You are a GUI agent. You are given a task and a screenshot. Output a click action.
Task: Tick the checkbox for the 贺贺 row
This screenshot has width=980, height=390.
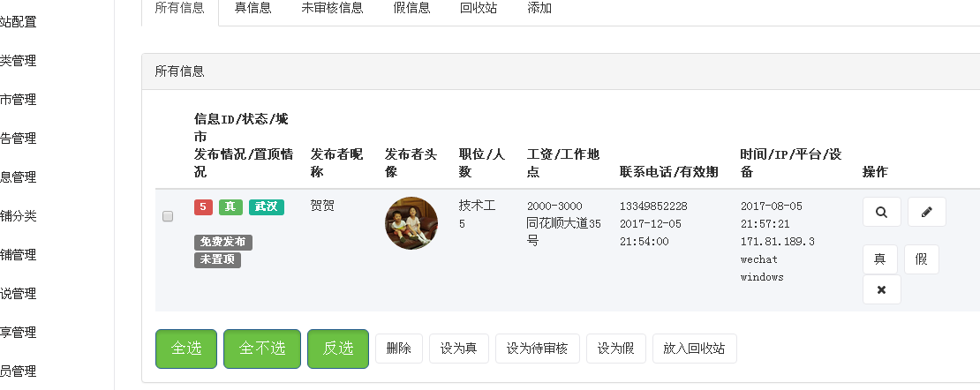(x=168, y=216)
